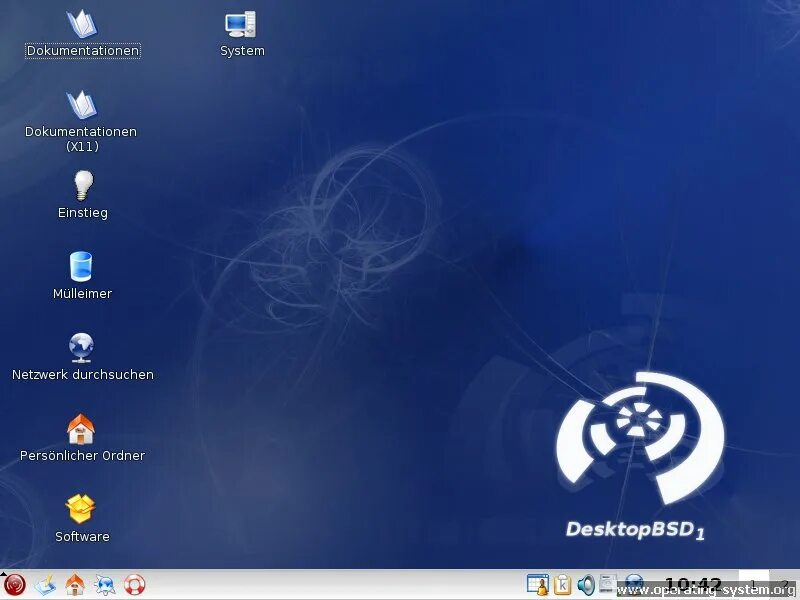Click the disk drive tray icon
This screenshot has width=800, height=600.
coord(608,584)
